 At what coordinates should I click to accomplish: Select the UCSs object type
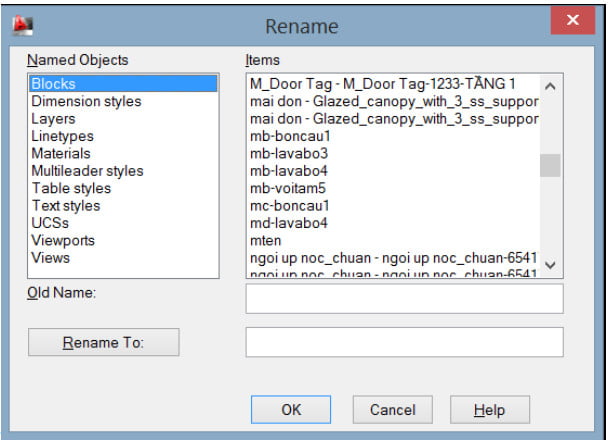point(51,223)
